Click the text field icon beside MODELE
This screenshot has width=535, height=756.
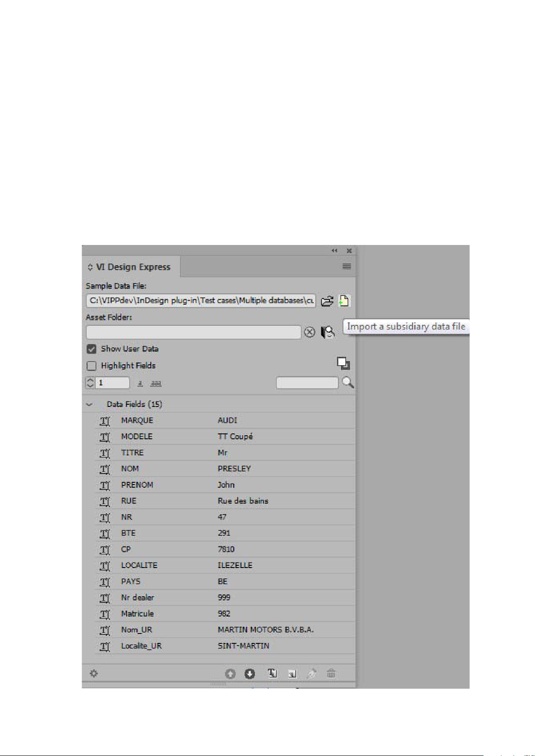click(105, 437)
